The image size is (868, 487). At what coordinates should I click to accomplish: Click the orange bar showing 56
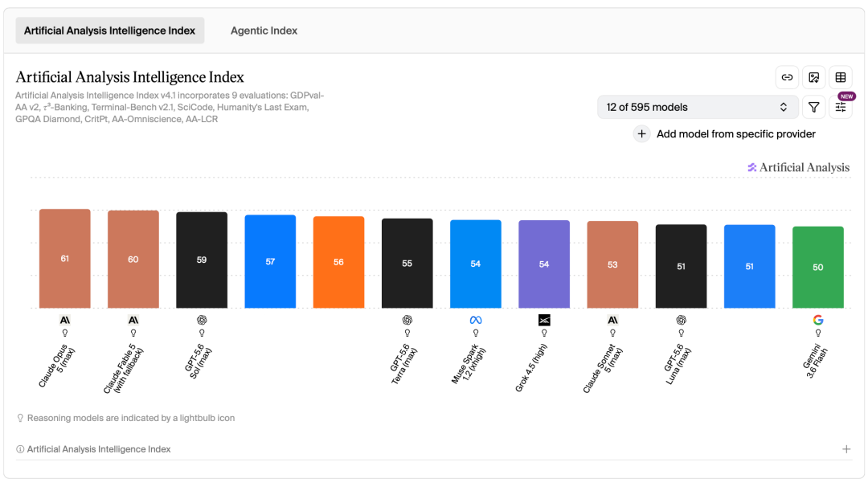pyautogui.click(x=339, y=262)
